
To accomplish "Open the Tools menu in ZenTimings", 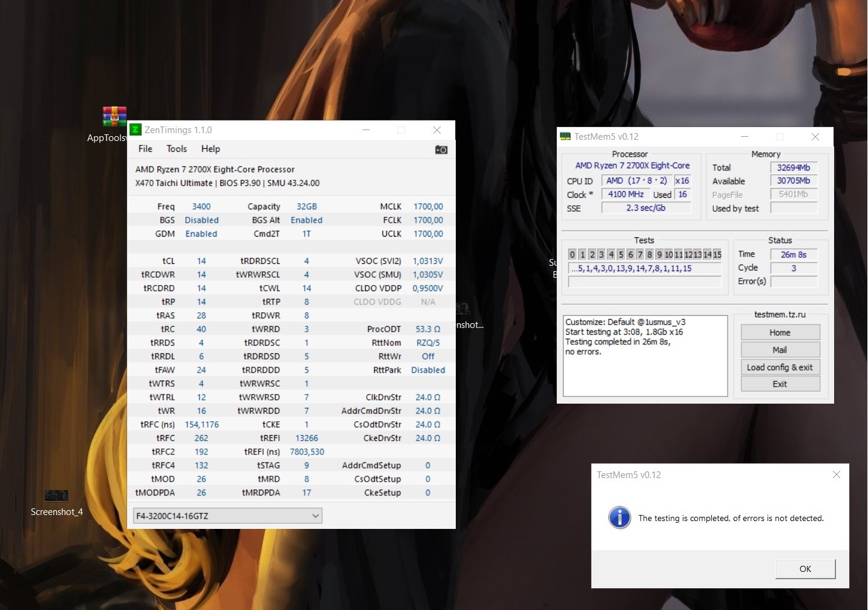I will [x=177, y=149].
